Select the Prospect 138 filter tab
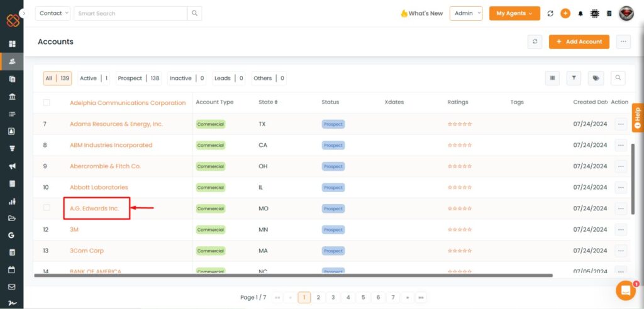Image resolution: width=644 pixels, height=309 pixels. pyautogui.click(x=138, y=78)
